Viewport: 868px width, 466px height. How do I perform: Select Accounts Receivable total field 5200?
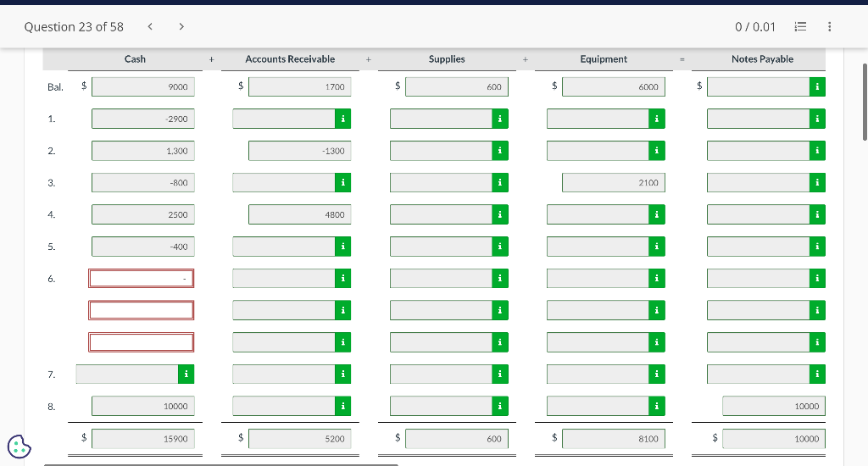pos(299,439)
